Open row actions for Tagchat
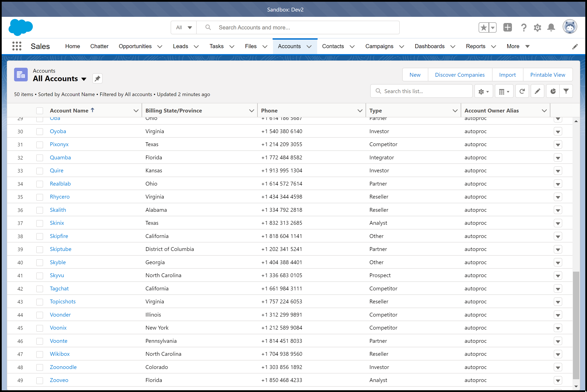587x392 pixels. 558,289
